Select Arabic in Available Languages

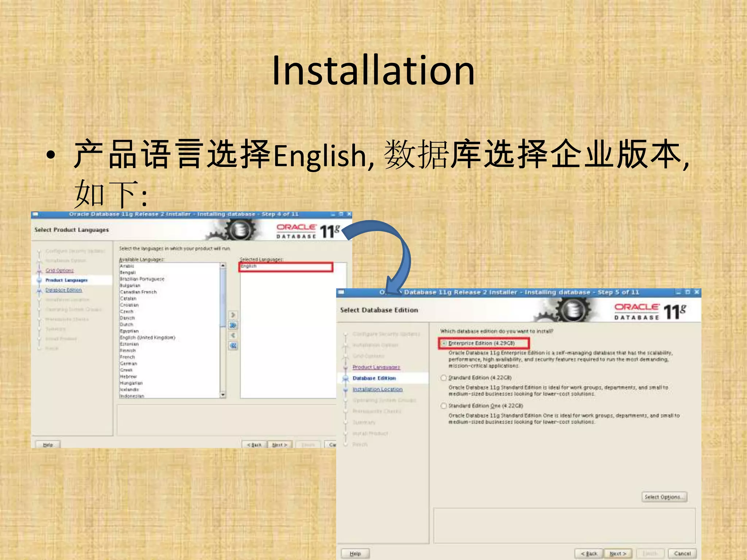127,266
